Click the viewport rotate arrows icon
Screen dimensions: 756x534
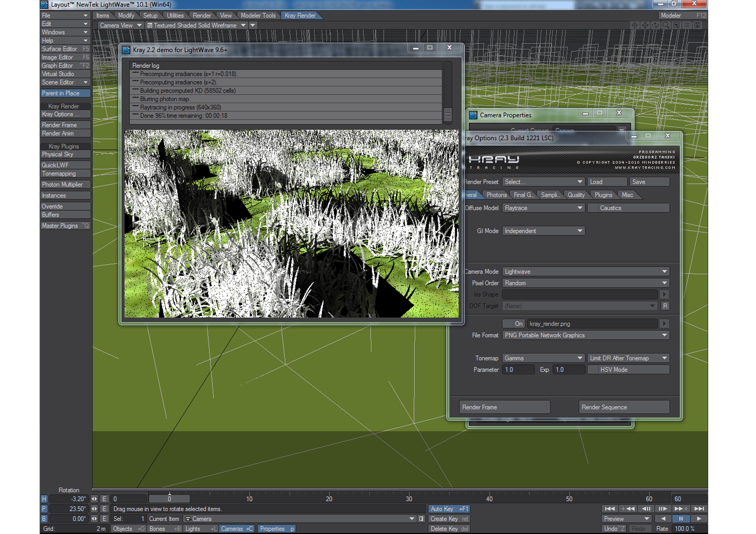(655, 25)
